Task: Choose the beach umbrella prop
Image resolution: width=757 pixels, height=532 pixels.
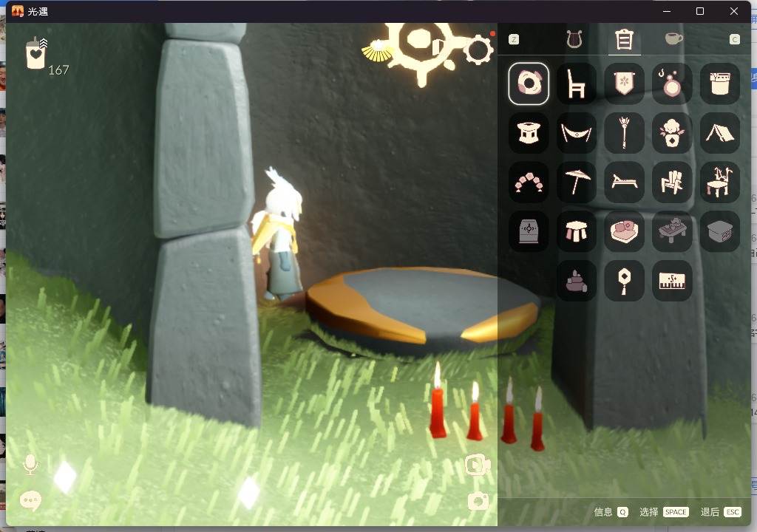Action: pyautogui.click(x=576, y=182)
